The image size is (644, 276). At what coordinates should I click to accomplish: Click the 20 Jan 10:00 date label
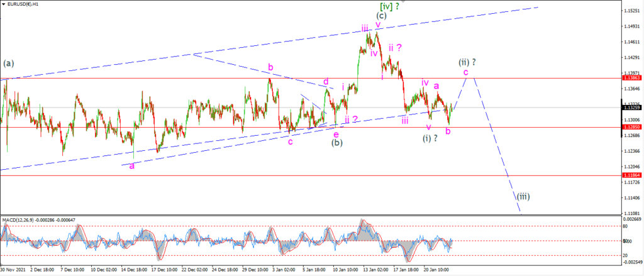(x=437, y=270)
